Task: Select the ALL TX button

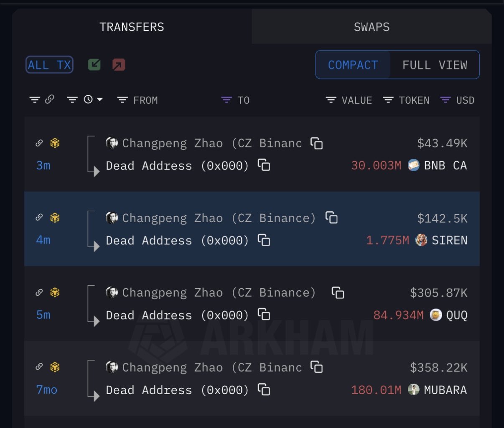Action: pos(49,65)
